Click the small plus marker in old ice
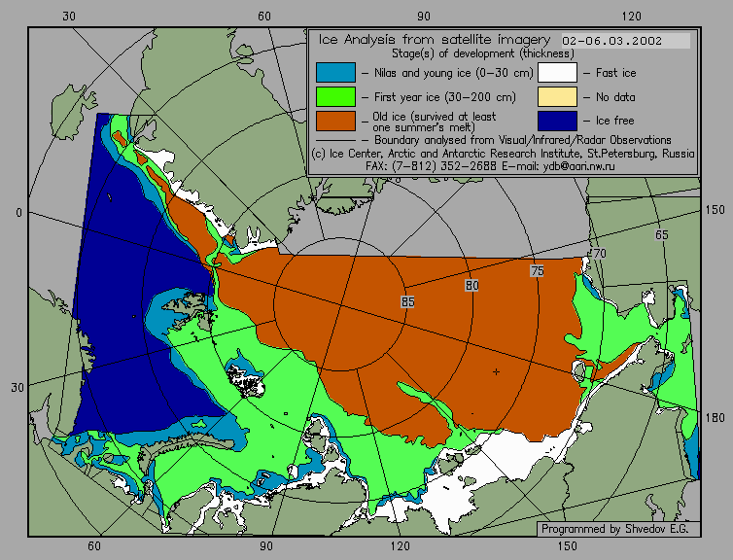 click(496, 371)
